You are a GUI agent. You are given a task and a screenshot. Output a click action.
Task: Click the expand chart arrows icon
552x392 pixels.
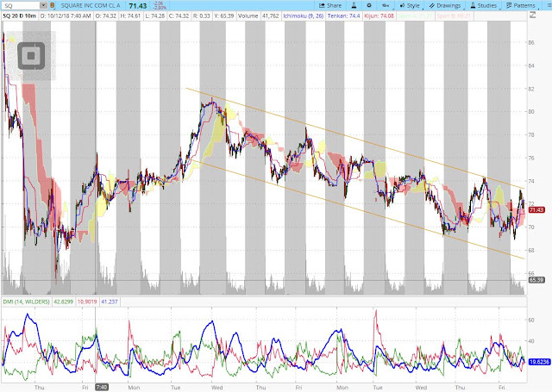(533, 16)
